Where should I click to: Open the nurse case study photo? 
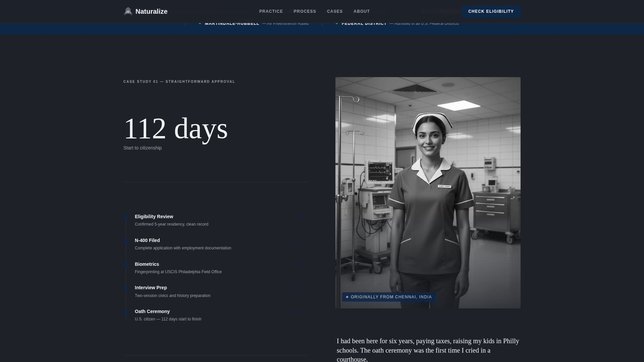pos(428,193)
